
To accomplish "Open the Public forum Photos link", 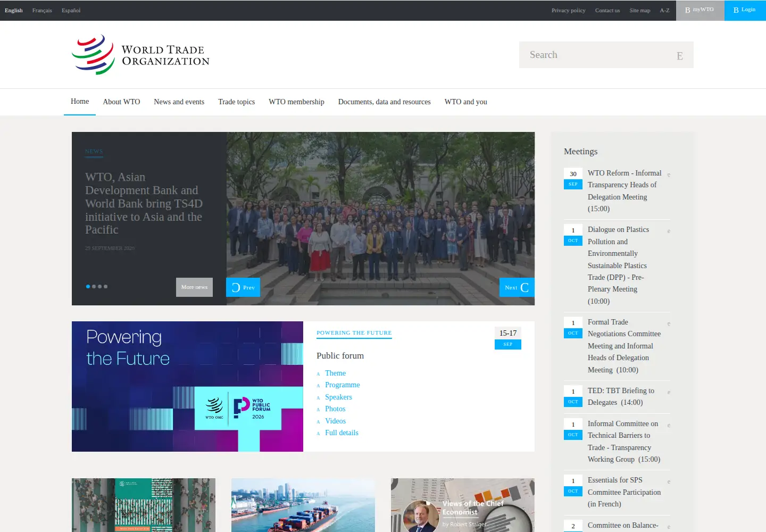I will coord(335,409).
